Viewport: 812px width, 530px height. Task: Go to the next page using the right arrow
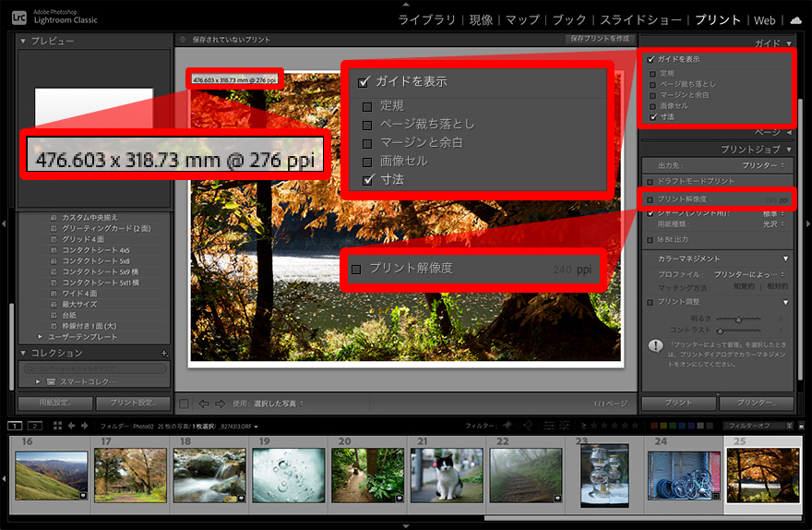coord(220,404)
